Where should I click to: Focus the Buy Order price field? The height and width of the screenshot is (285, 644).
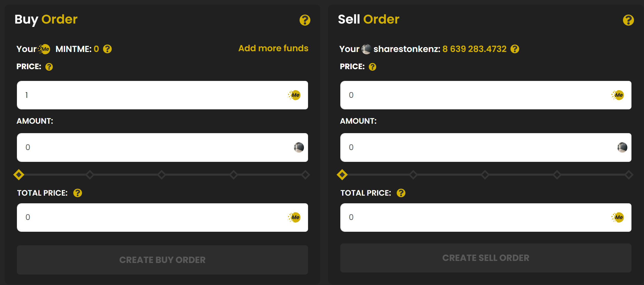[154, 95]
